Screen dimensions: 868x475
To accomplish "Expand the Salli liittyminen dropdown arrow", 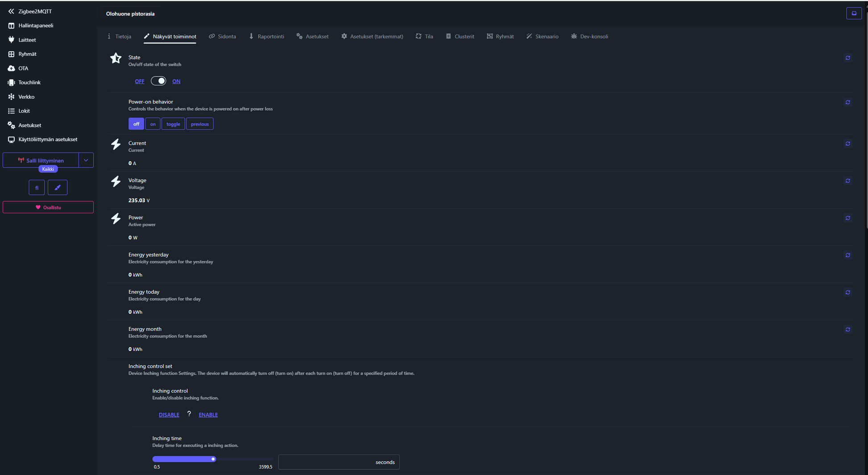I will click(x=86, y=160).
